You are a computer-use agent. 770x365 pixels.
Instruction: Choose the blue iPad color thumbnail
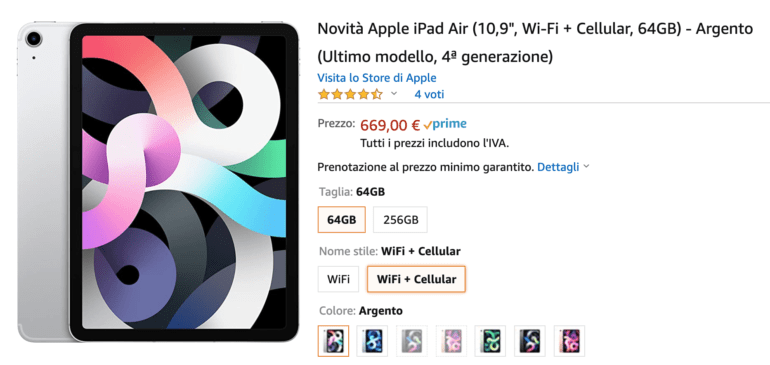(x=372, y=340)
